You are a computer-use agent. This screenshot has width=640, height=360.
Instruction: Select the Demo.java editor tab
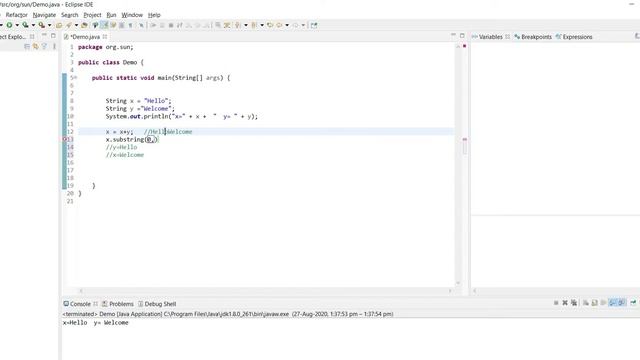[85, 37]
